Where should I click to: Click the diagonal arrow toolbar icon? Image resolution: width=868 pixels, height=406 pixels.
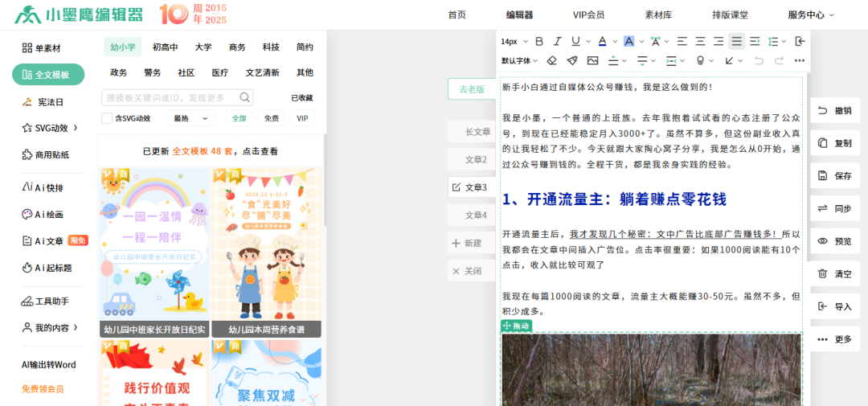[729, 60]
